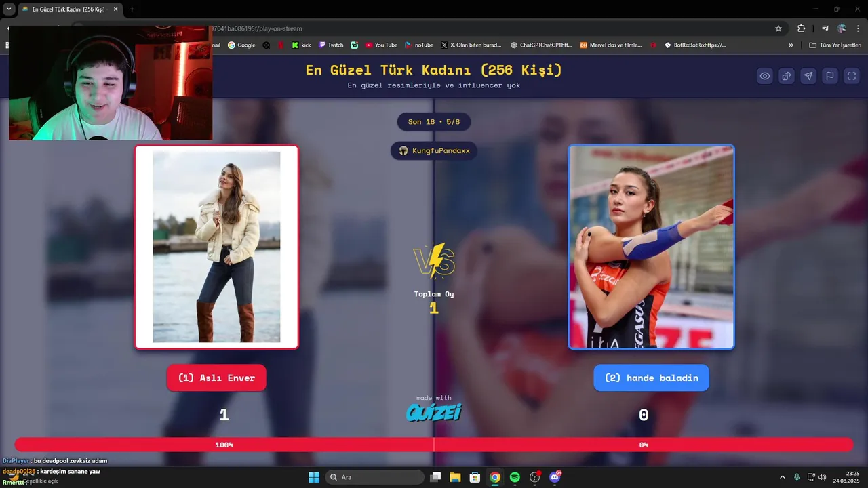Click the Ara taskbar search box
Screen dimensions: 868x488
click(x=374, y=477)
